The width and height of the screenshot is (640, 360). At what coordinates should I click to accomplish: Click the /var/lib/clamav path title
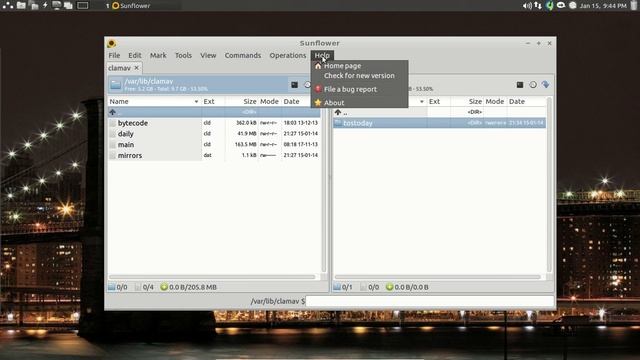[x=149, y=81]
